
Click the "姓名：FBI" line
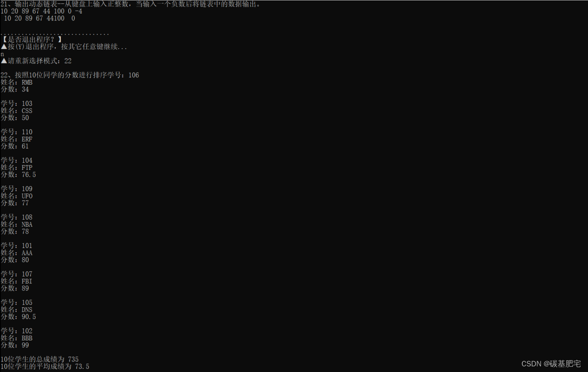point(17,281)
